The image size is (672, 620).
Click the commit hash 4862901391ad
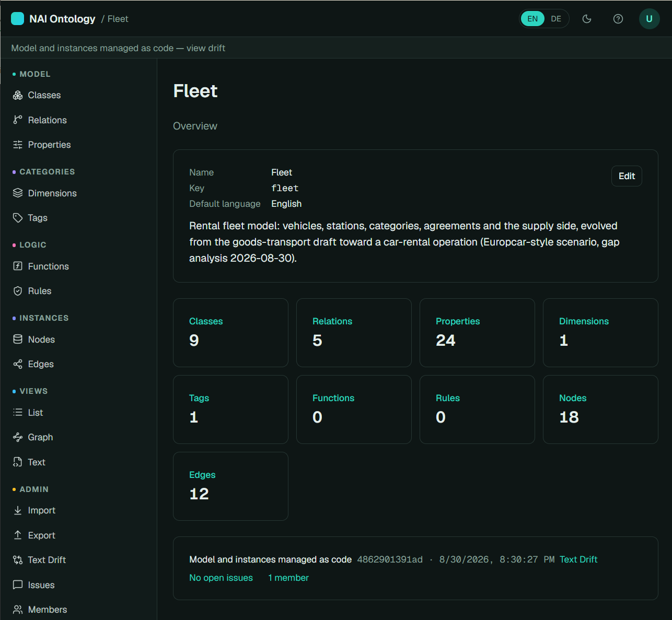point(390,559)
